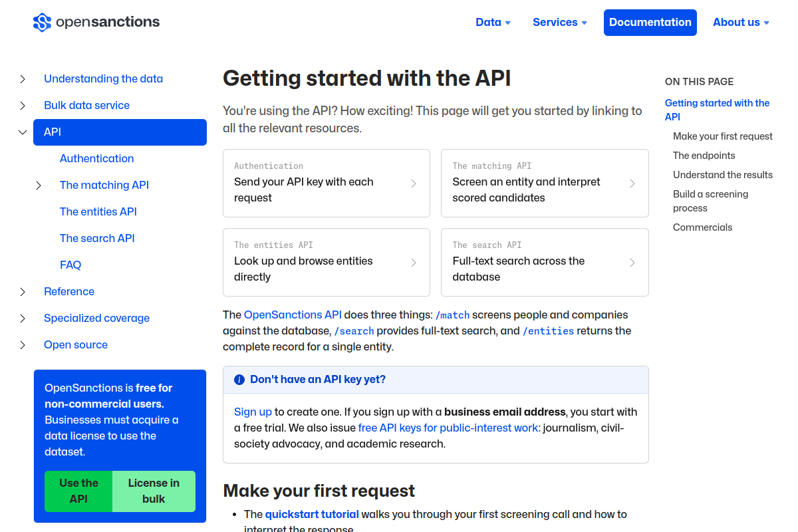This screenshot has width=798, height=532.
Task: Expand the Specialized coverage section
Action: (x=23, y=319)
